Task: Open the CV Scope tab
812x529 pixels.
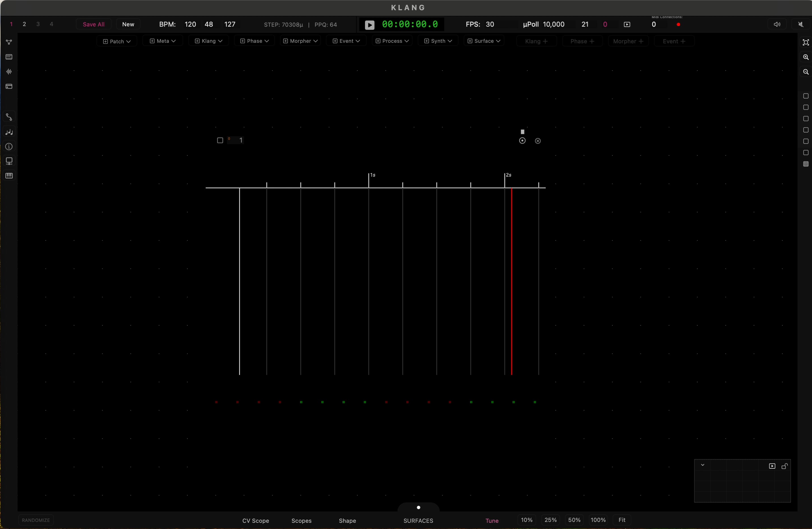Action: [256, 521]
